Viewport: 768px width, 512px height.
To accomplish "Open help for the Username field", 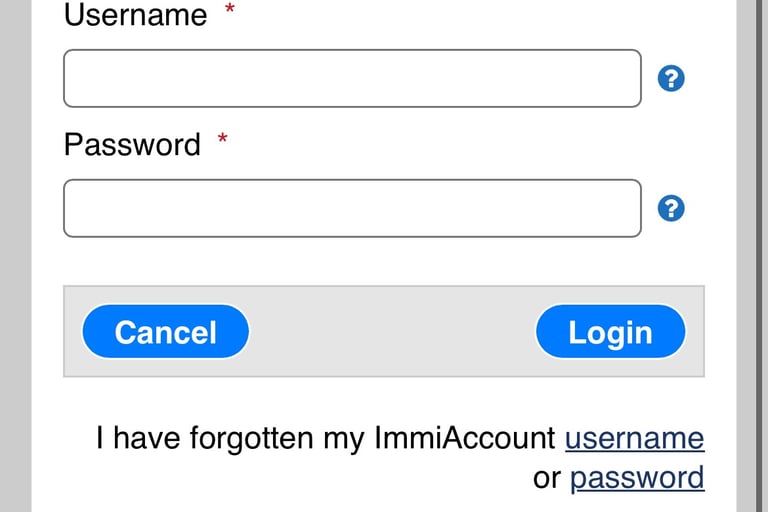I will pyautogui.click(x=672, y=78).
